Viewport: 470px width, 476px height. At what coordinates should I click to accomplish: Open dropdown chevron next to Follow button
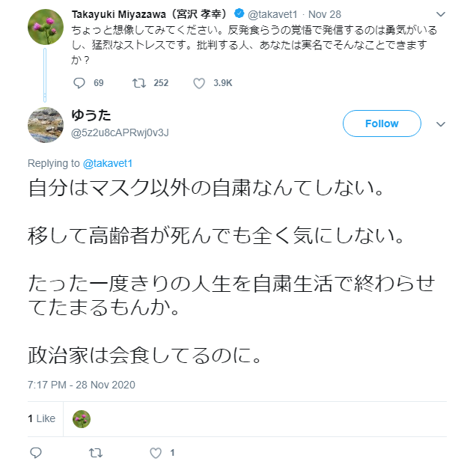tap(441, 124)
